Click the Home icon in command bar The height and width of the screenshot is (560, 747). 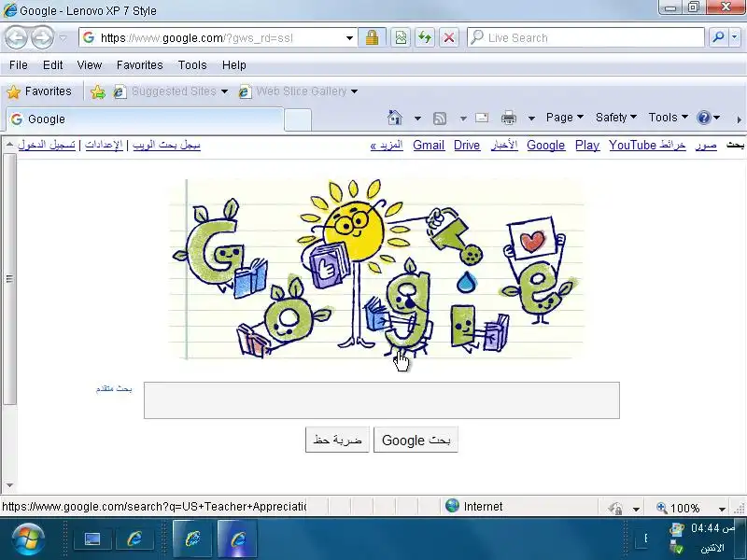pyautogui.click(x=394, y=118)
